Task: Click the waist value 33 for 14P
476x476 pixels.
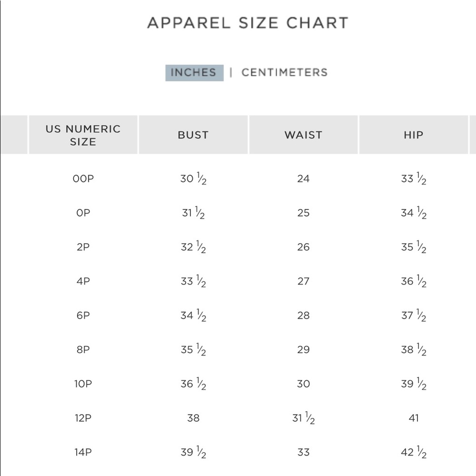Action: pos(303,452)
